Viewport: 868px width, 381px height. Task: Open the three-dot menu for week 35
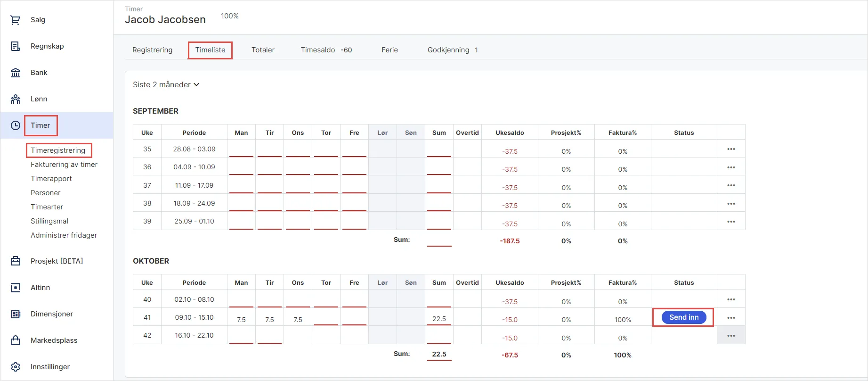click(x=731, y=149)
